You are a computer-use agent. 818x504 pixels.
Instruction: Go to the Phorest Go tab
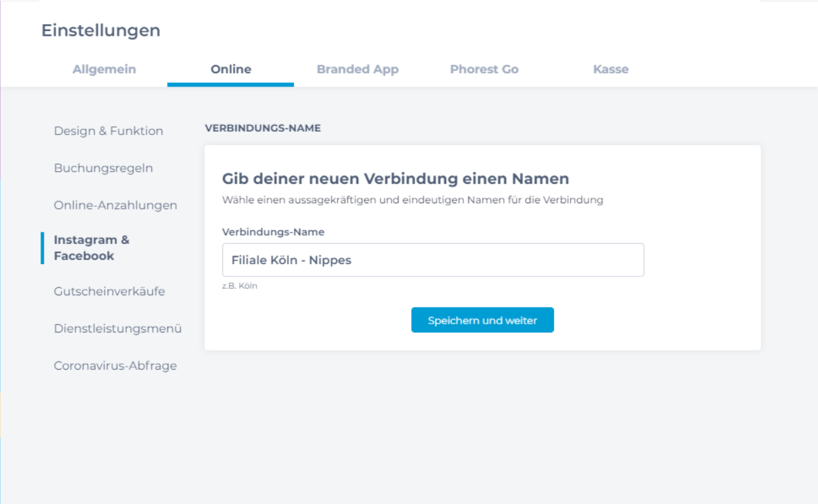point(484,69)
